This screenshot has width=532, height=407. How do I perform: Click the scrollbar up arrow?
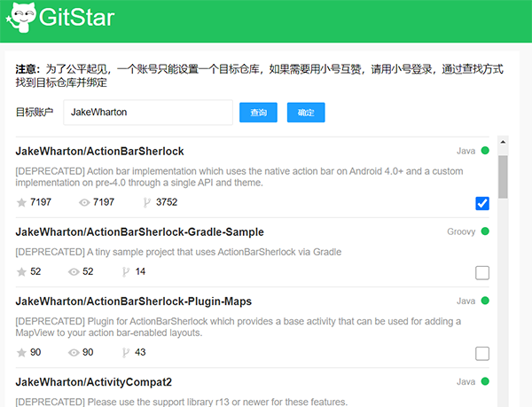click(x=503, y=142)
